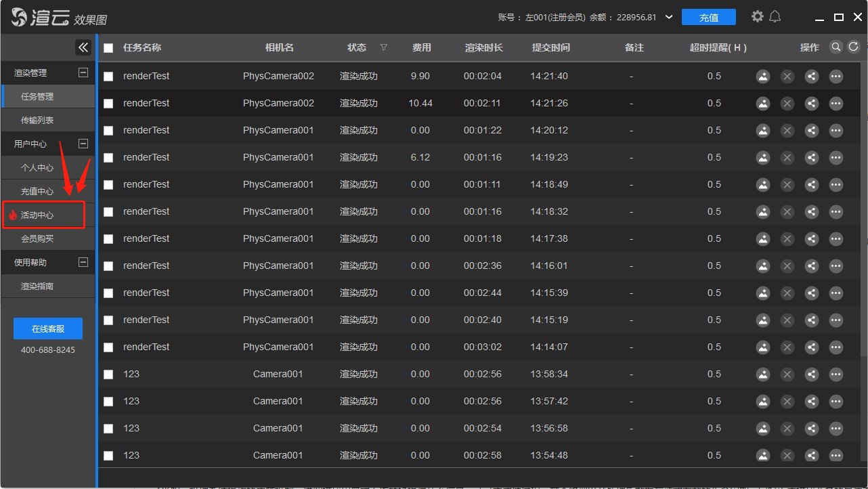Click the search icon in table header

tap(836, 47)
